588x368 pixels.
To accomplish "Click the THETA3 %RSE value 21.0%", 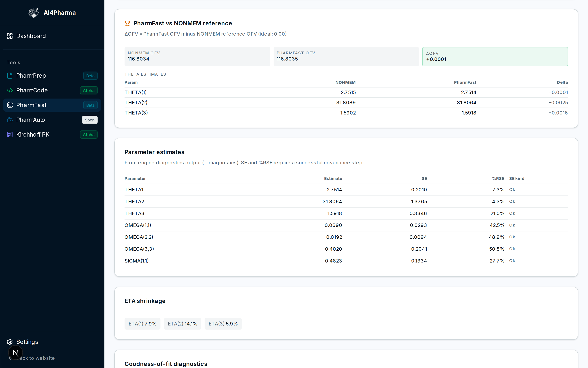I will tap(497, 213).
